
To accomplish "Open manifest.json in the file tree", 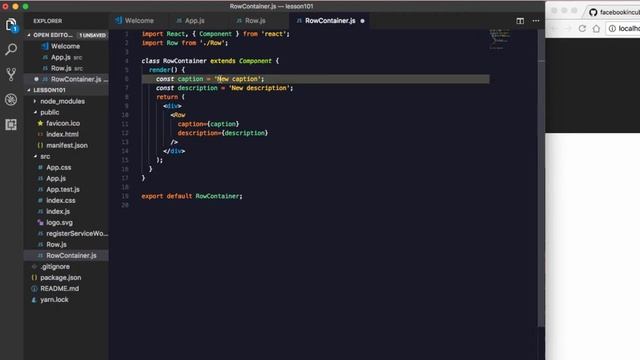I will coord(67,145).
